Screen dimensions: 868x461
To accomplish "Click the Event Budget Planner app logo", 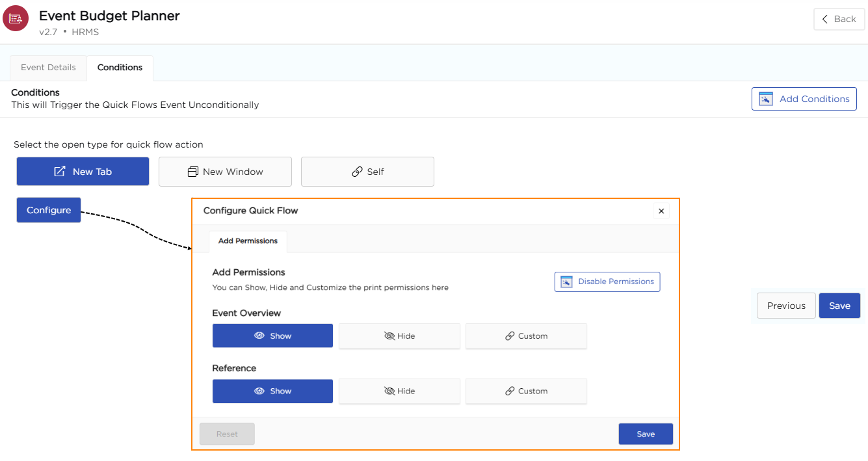I will point(16,18).
